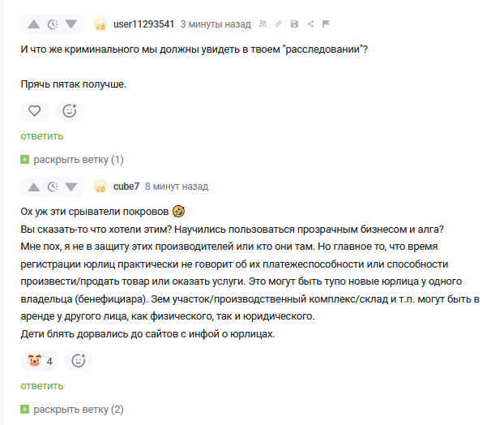Copy link icon of user11293541's comment
The height and width of the screenshot is (425, 504).
pos(279,24)
